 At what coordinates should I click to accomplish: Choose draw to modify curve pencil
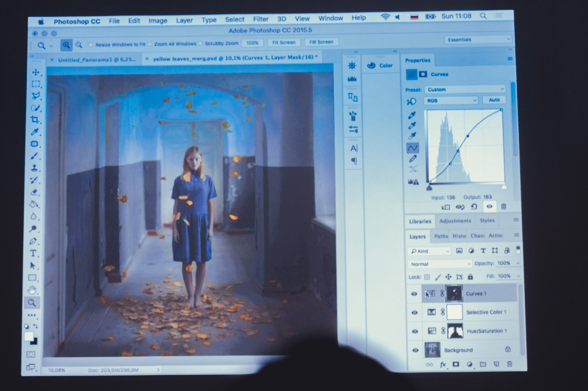pyautogui.click(x=413, y=159)
